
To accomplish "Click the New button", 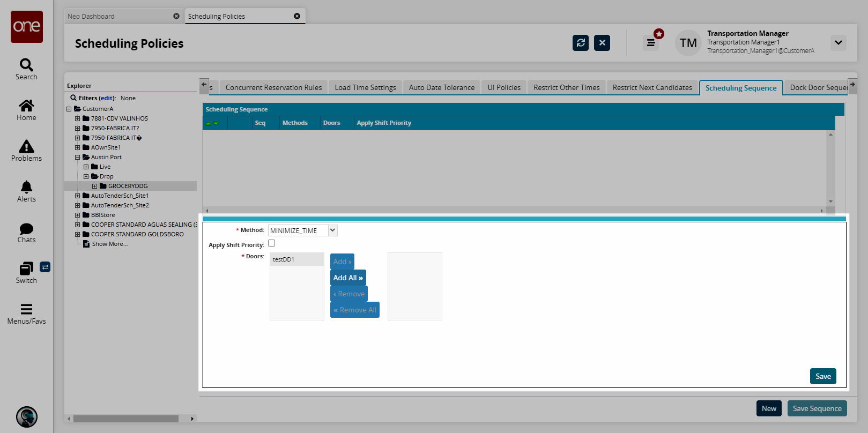I will (x=769, y=408).
